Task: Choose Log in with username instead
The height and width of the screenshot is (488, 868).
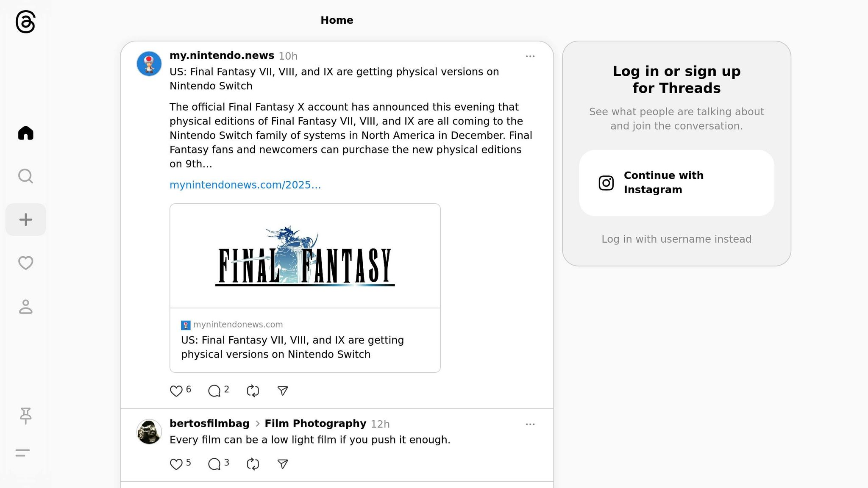Action: tap(676, 239)
